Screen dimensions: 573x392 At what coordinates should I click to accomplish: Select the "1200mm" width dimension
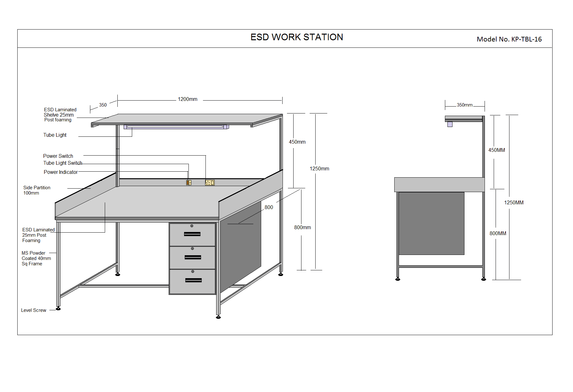tap(188, 99)
